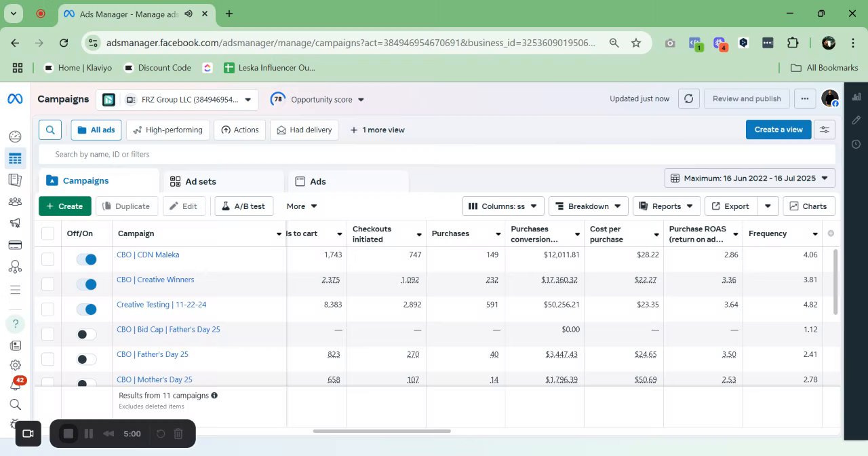Viewport: 868px width, 456px height.
Task: Switch to the Ads tab
Action: (349, 182)
